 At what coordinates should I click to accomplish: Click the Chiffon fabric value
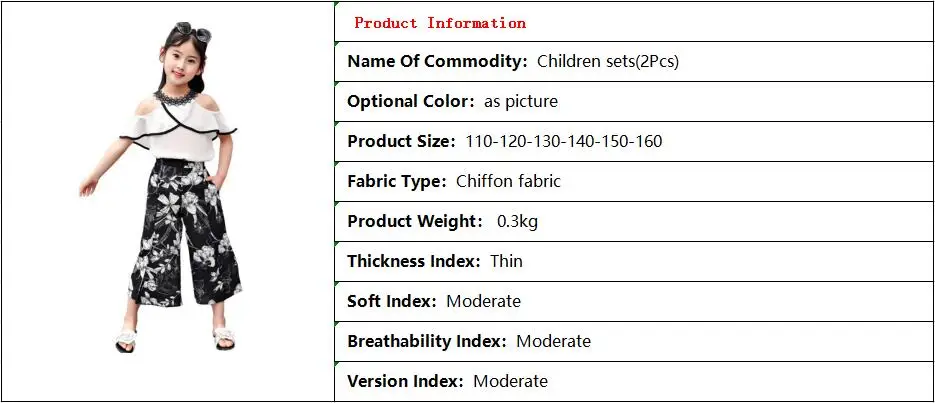[x=509, y=181]
